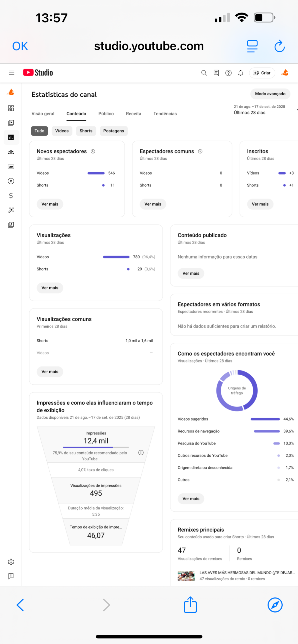Select the Vídeos filter chip

pyautogui.click(x=62, y=131)
